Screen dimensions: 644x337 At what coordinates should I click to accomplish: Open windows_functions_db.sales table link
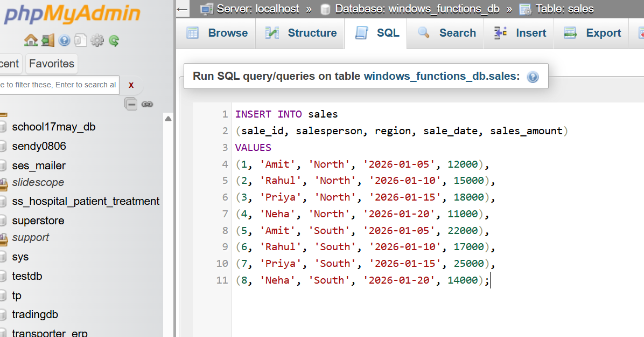442,76
